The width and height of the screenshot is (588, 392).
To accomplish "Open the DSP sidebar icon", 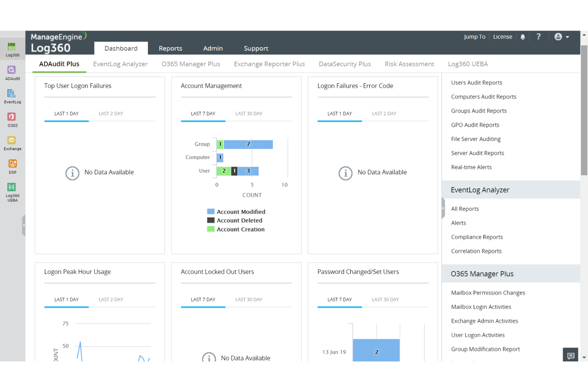I will tap(12, 166).
